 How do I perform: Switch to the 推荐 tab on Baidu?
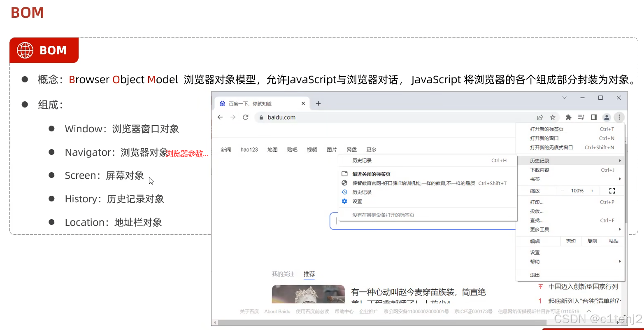(x=309, y=274)
